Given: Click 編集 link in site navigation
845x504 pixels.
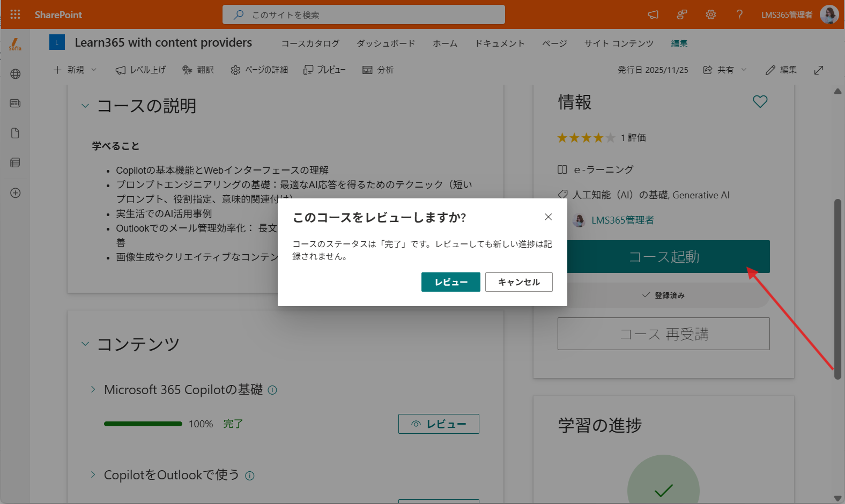Looking at the screenshot, I should (679, 43).
